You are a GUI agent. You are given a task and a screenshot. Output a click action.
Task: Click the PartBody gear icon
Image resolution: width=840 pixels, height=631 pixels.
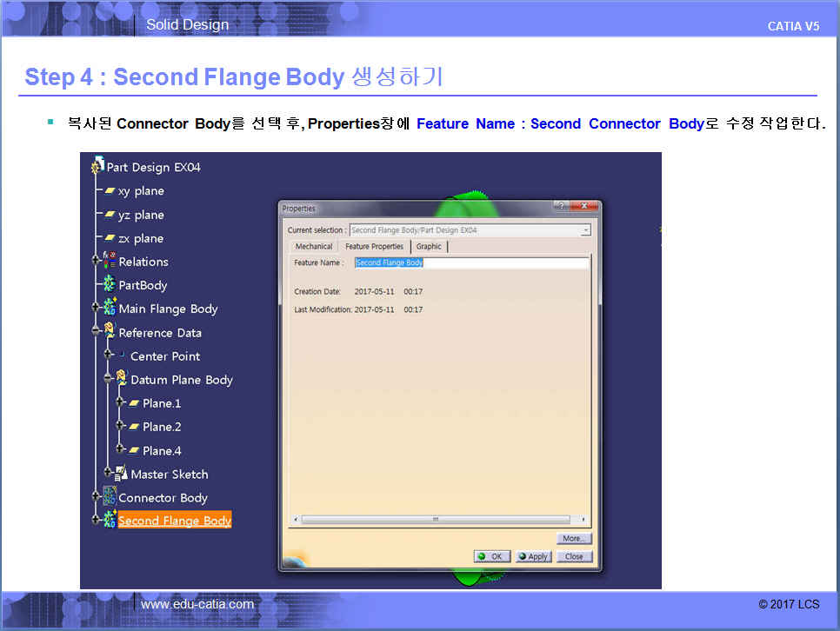tap(110, 285)
